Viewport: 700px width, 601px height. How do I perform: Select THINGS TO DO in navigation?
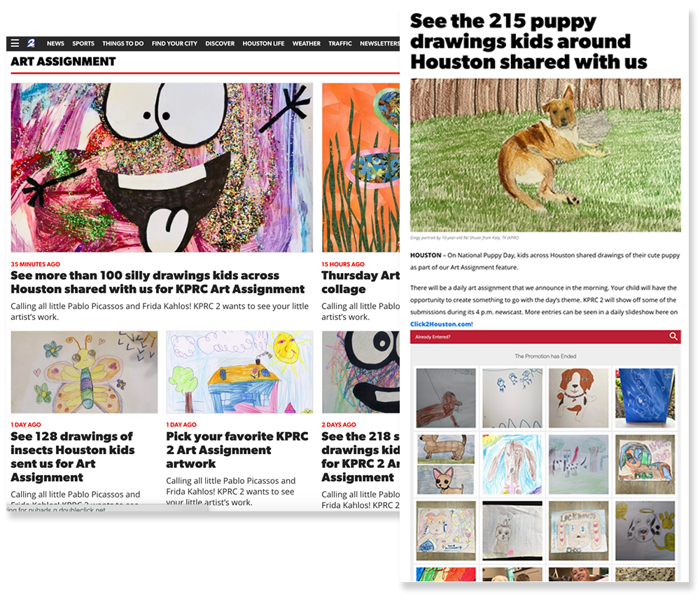tap(122, 43)
